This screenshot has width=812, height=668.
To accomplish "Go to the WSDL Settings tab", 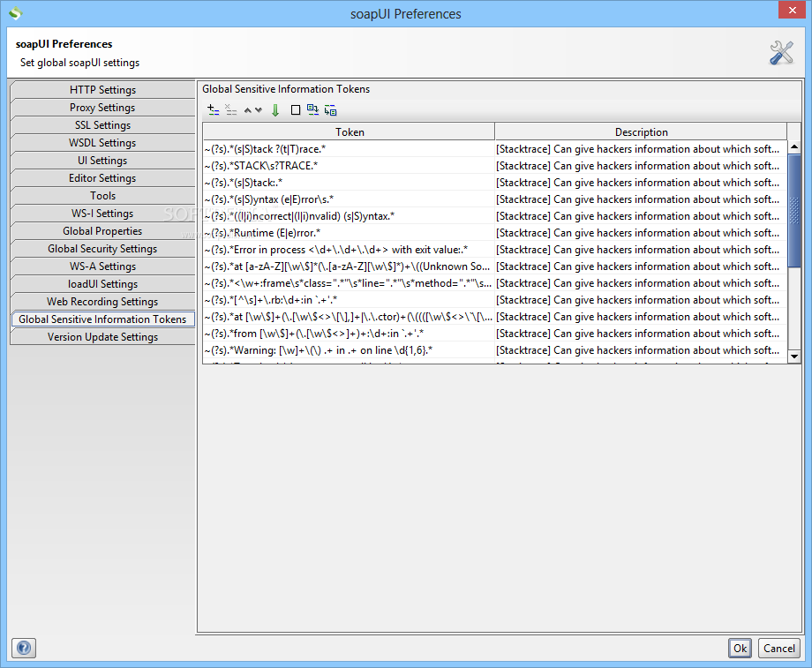I will [102, 142].
